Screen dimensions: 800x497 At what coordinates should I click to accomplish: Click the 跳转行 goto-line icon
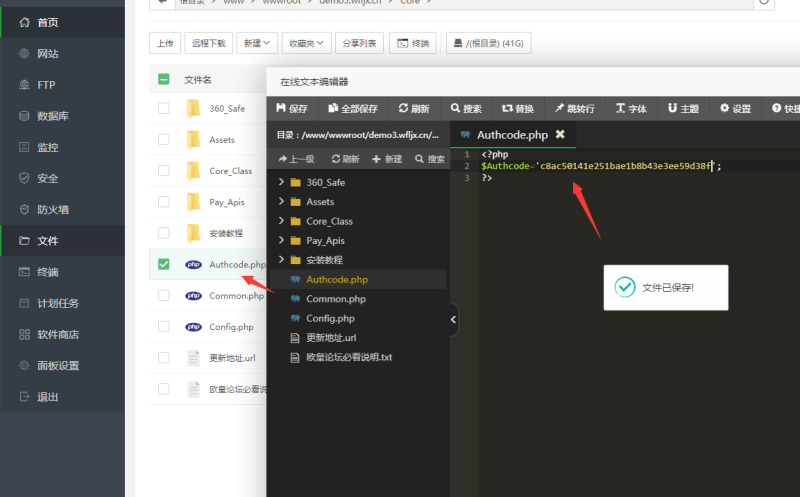tap(559, 108)
